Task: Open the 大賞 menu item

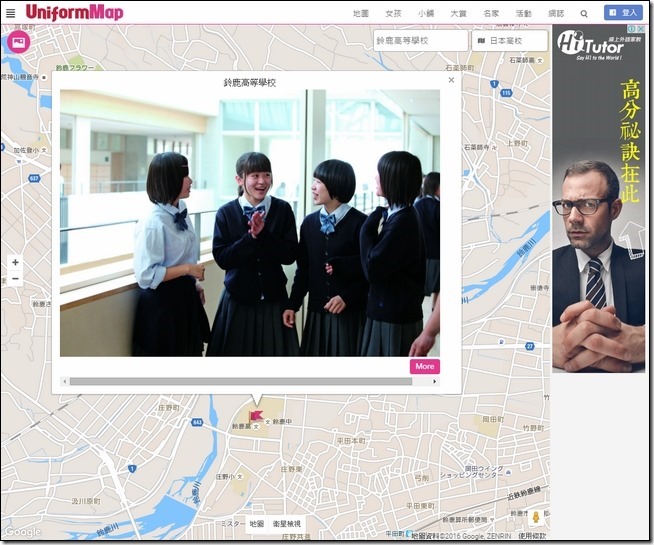Action: 458,14
